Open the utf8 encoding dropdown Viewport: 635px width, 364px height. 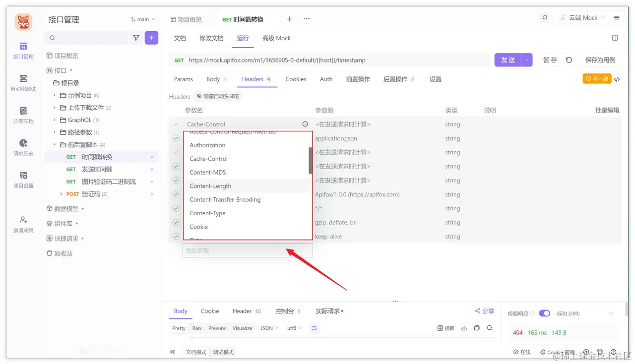(x=295, y=328)
